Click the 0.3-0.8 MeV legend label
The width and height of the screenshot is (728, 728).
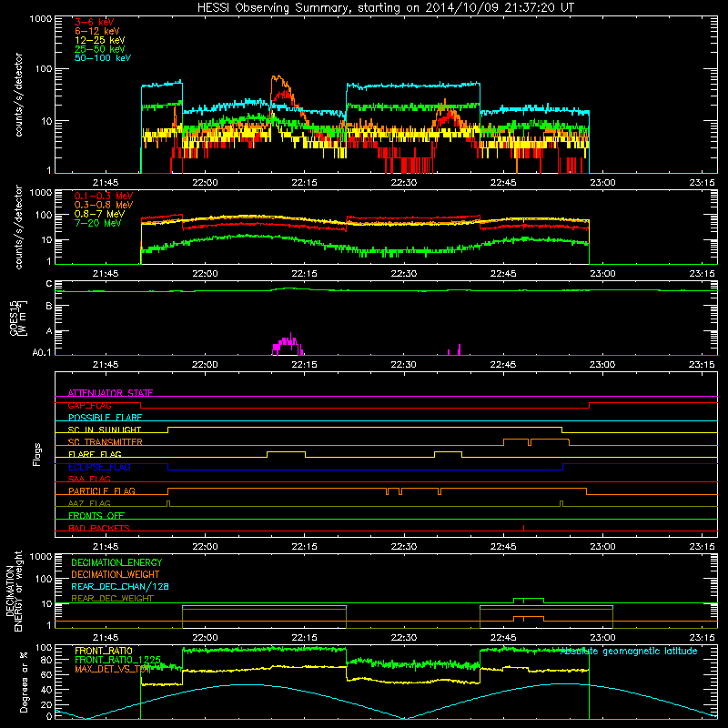tap(104, 205)
